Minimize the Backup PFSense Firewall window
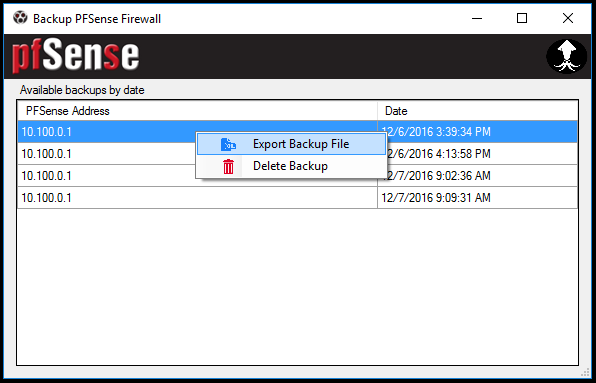 click(x=477, y=18)
